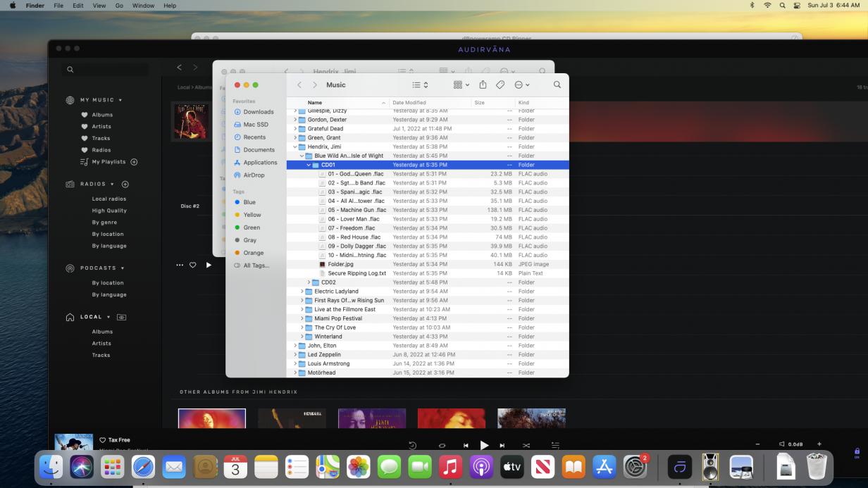The width and height of the screenshot is (868, 488).
Task: Click the Share icon in Finder toolbar
Action: click(x=483, y=85)
